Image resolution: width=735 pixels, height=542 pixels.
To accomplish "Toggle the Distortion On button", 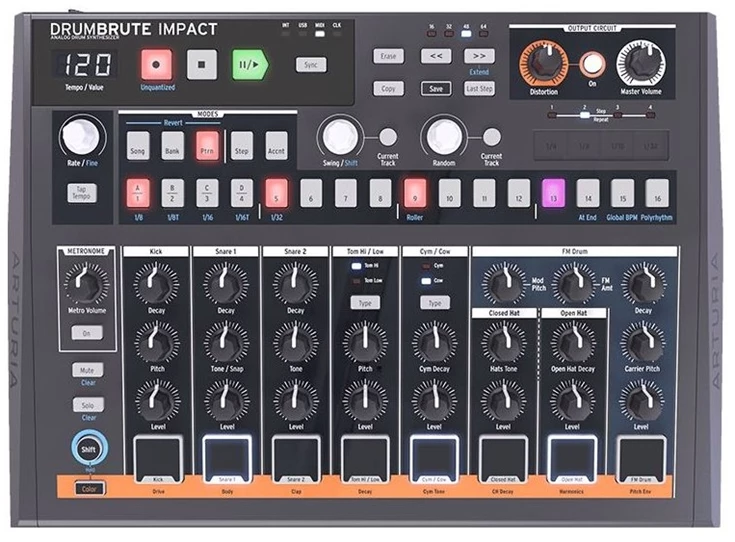I will [x=592, y=64].
